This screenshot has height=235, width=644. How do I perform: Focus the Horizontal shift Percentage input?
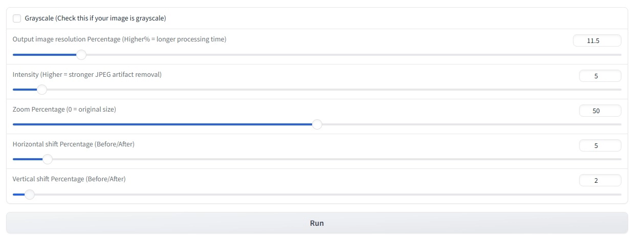coord(599,145)
